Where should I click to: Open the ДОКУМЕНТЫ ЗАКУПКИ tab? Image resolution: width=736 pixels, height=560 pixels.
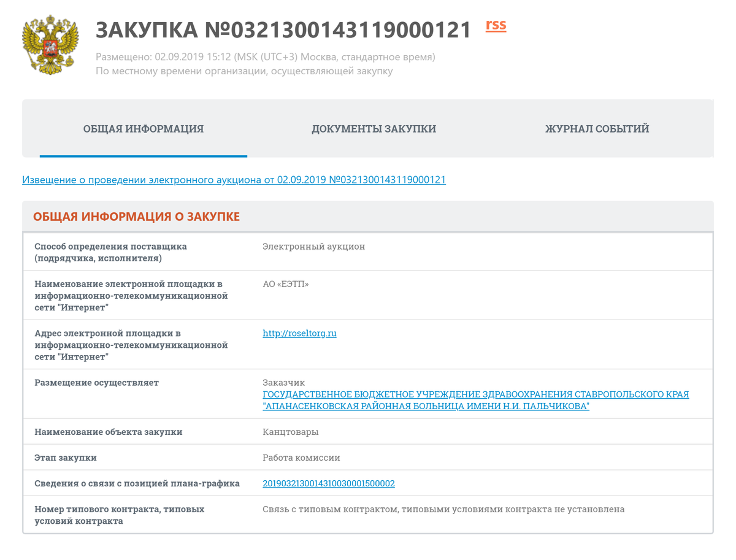click(x=374, y=129)
